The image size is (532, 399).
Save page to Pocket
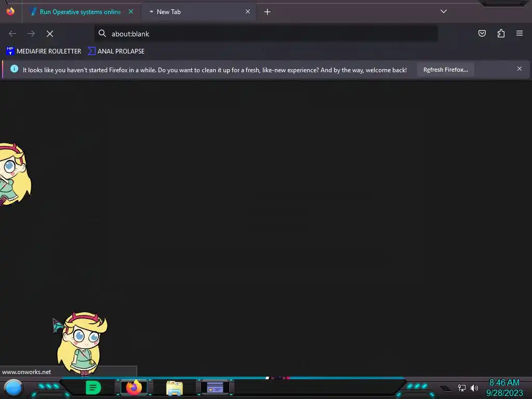tap(482, 33)
